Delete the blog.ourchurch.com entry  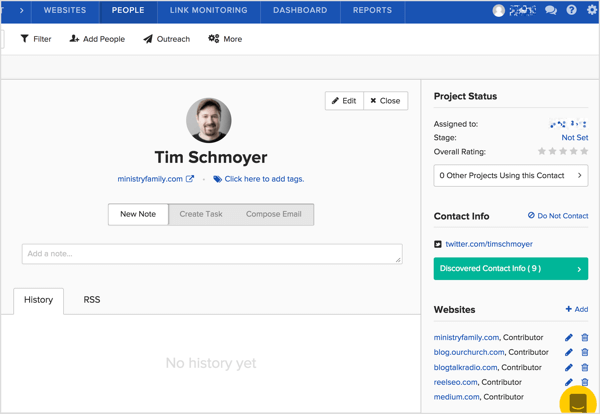pyautogui.click(x=585, y=352)
